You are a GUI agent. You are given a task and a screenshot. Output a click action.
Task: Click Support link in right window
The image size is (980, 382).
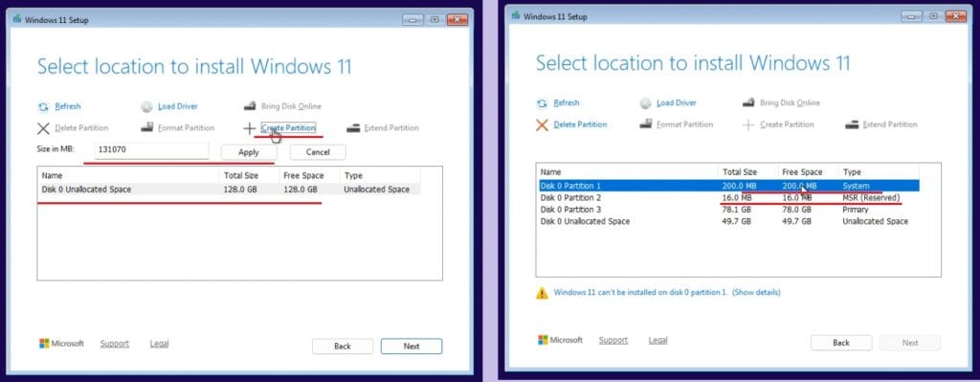click(613, 340)
